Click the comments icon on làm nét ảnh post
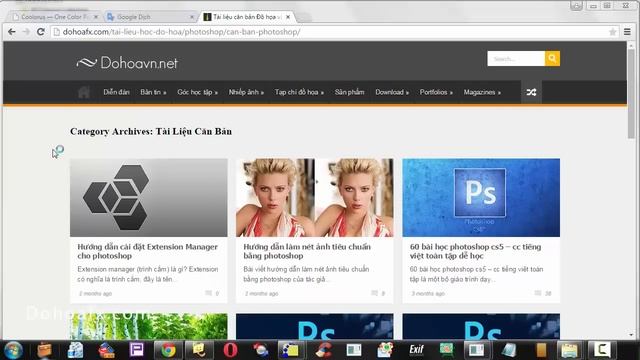Viewport: 640px width, 360px height. [x=374, y=293]
